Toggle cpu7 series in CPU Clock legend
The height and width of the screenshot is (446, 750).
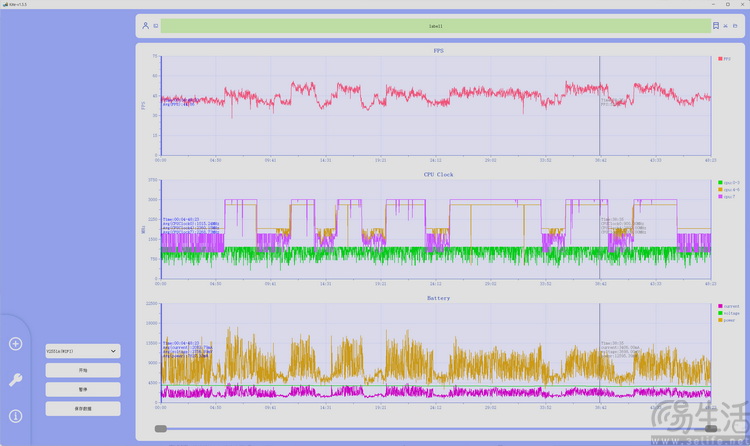click(x=725, y=197)
